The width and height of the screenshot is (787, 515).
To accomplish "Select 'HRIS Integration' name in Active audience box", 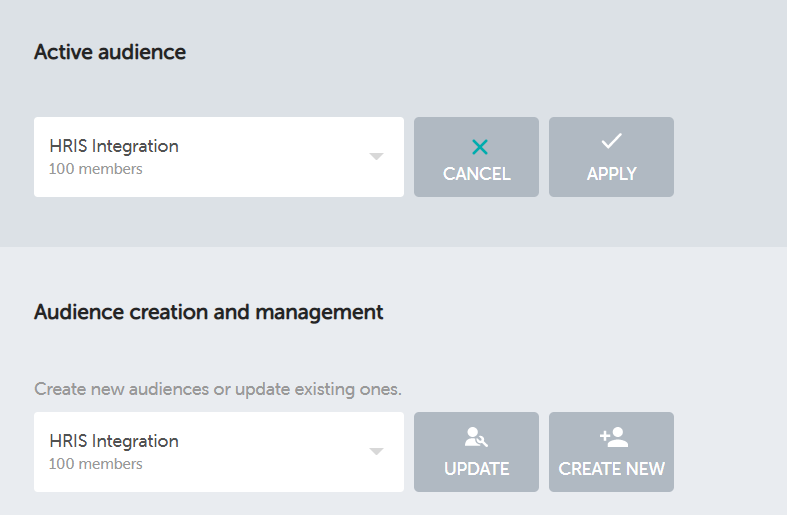I will click(114, 146).
